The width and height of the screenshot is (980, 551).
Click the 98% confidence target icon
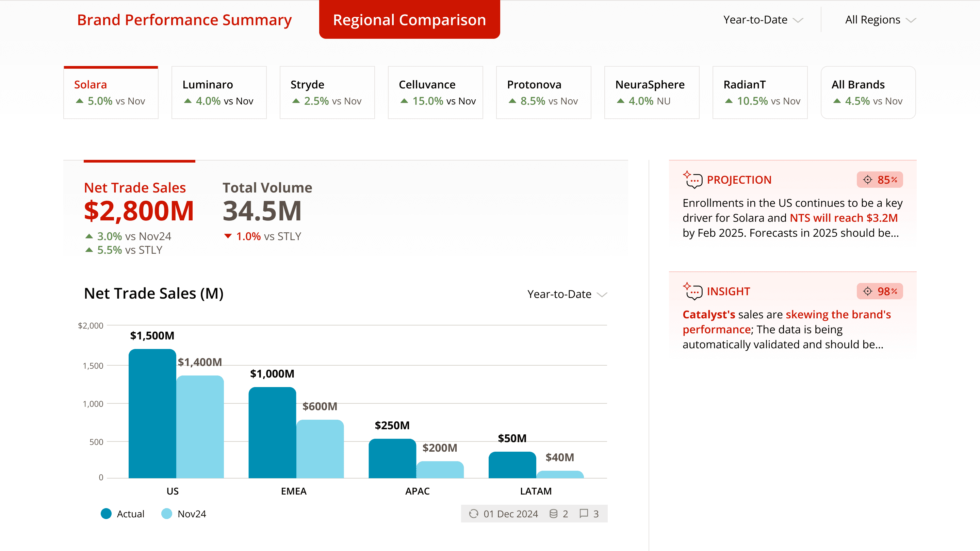867,291
